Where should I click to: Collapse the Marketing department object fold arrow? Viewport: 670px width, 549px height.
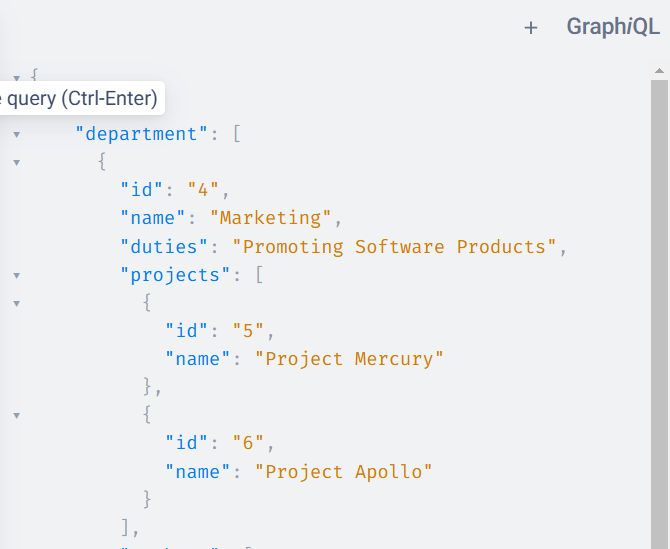tap(17, 162)
